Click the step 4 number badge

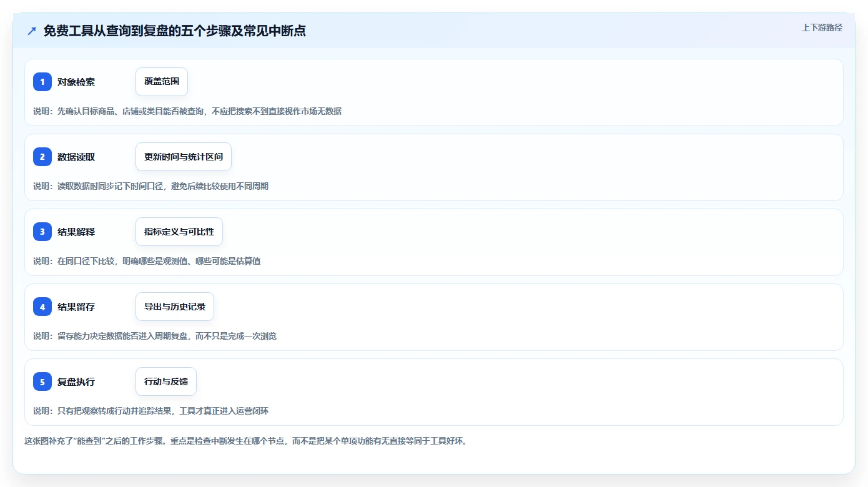(x=42, y=307)
